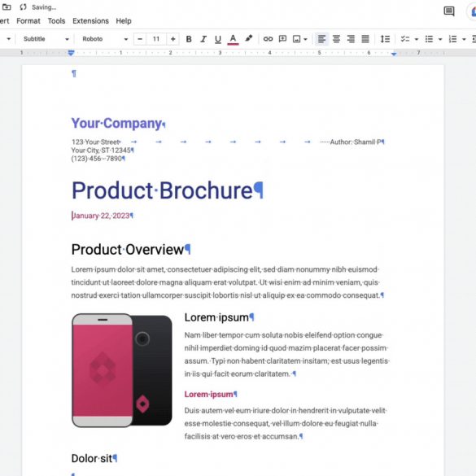Apply justify alignment
This screenshot has width=476, height=476.
[x=365, y=39]
